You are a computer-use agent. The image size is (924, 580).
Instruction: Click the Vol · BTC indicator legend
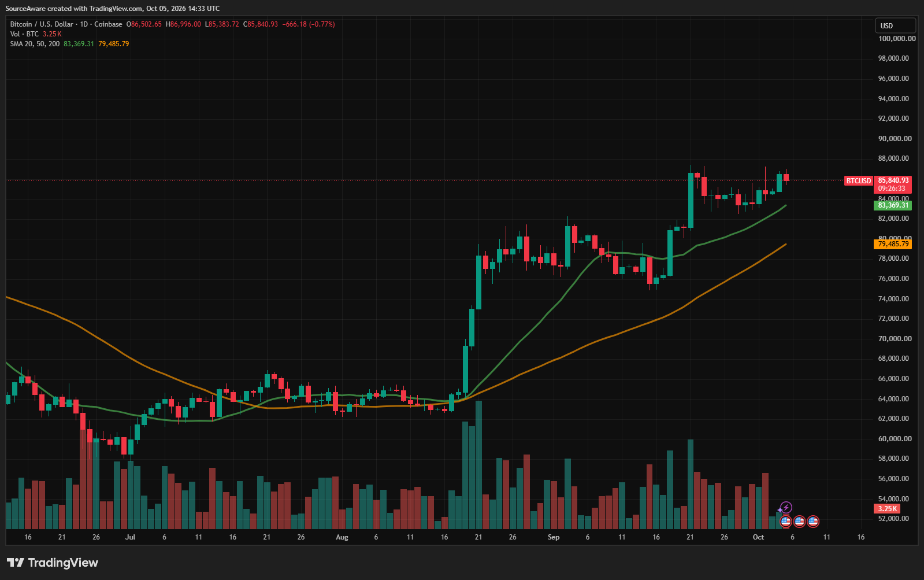pos(24,34)
